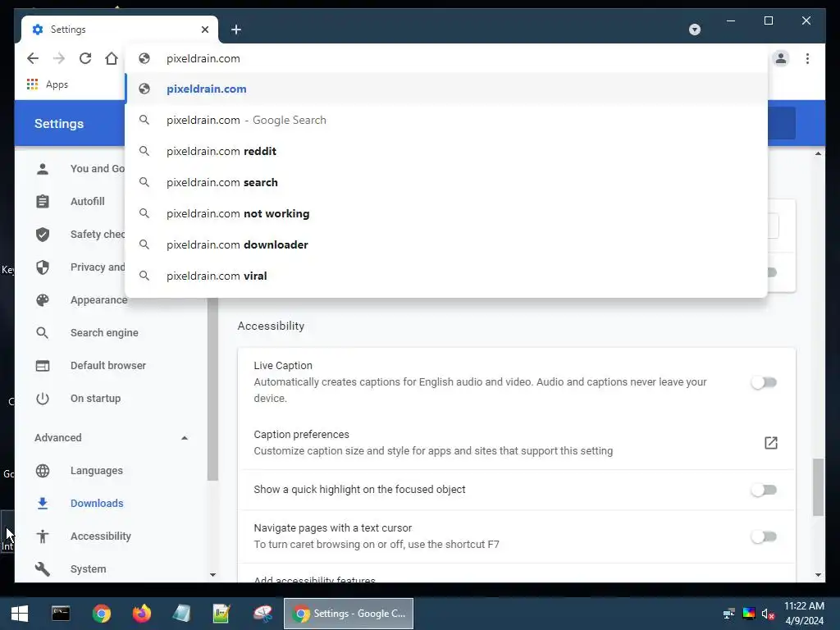The image size is (840, 630).
Task: Click sidebar scroll down arrow
Action: pyautogui.click(x=212, y=575)
